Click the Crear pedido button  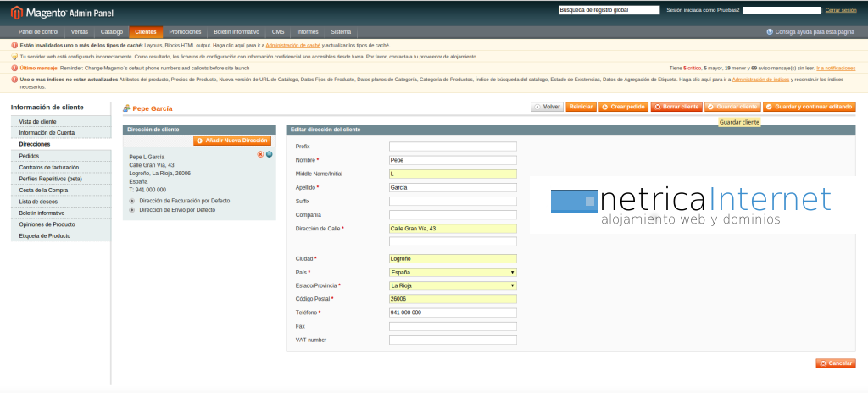(x=623, y=107)
